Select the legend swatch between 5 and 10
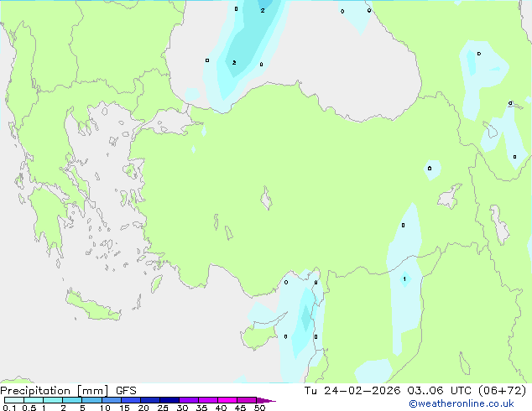Screen dimensions: 532x411 91,400
